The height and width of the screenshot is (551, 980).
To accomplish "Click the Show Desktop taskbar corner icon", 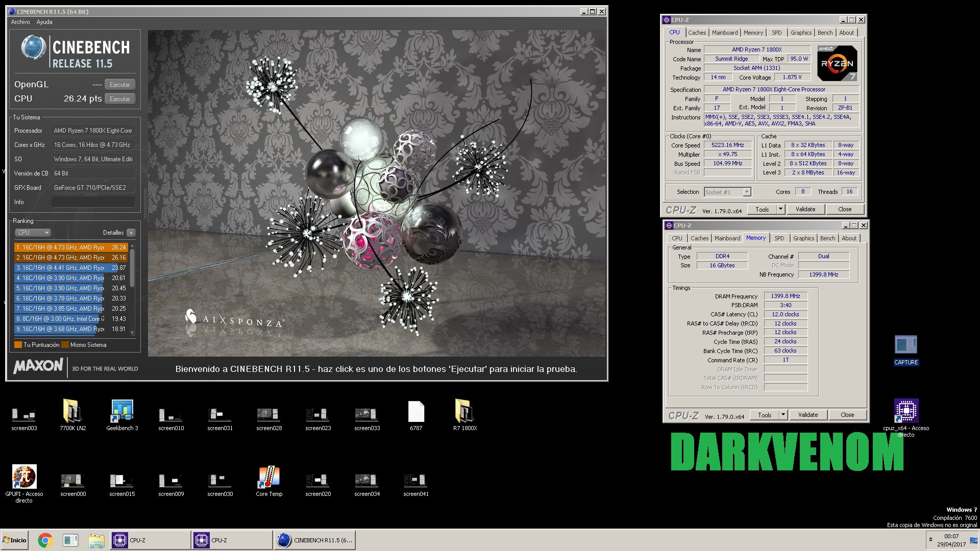I will [973, 540].
